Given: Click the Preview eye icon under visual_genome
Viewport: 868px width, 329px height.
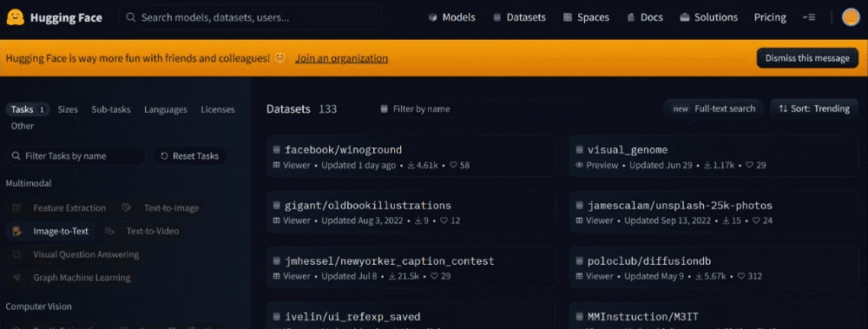Looking at the screenshot, I should tap(580, 165).
